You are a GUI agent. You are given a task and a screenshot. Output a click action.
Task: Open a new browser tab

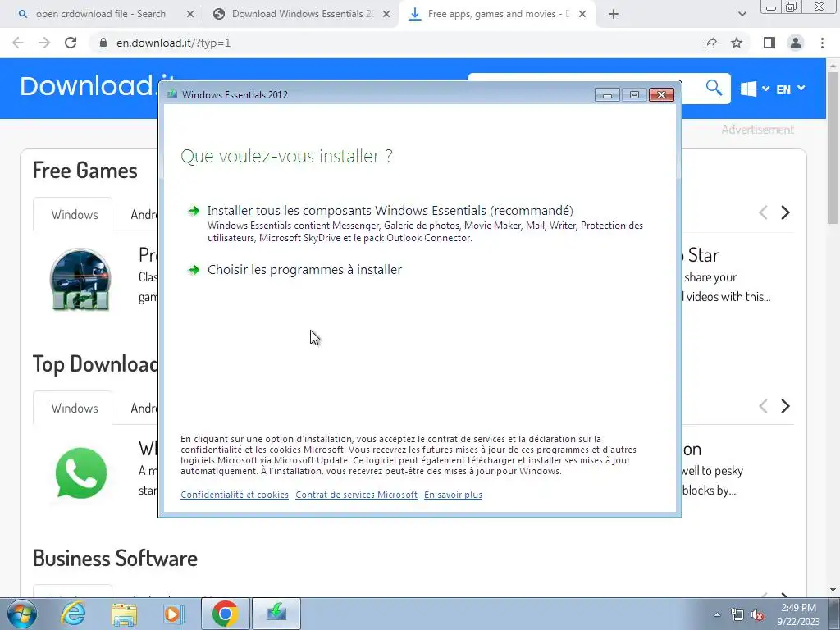coord(614,15)
